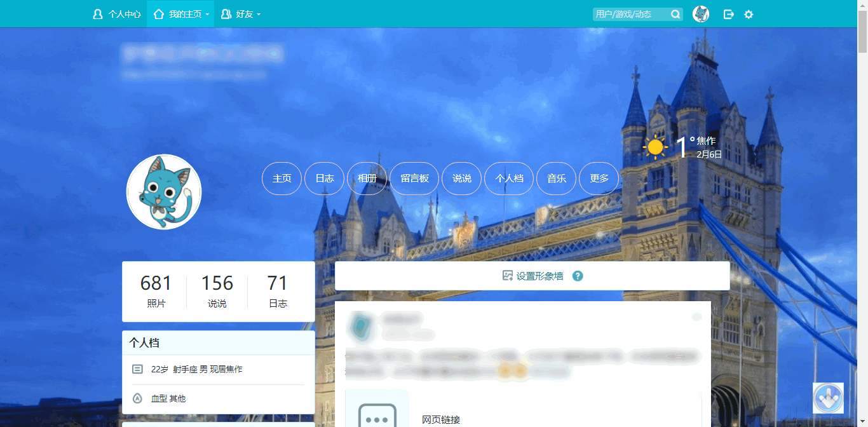The height and width of the screenshot is (427, 868).
Task: Switch to the 说说 tab
Action: point(461,179)
